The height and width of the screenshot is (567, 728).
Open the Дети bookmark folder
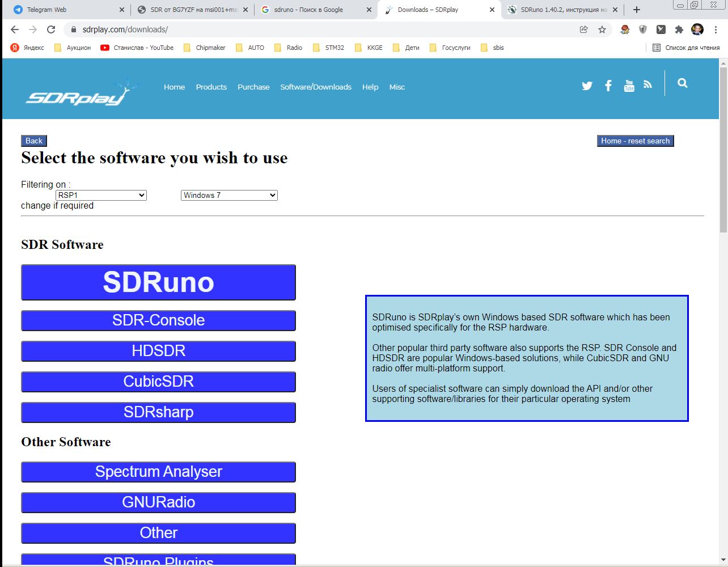[406, 48]
